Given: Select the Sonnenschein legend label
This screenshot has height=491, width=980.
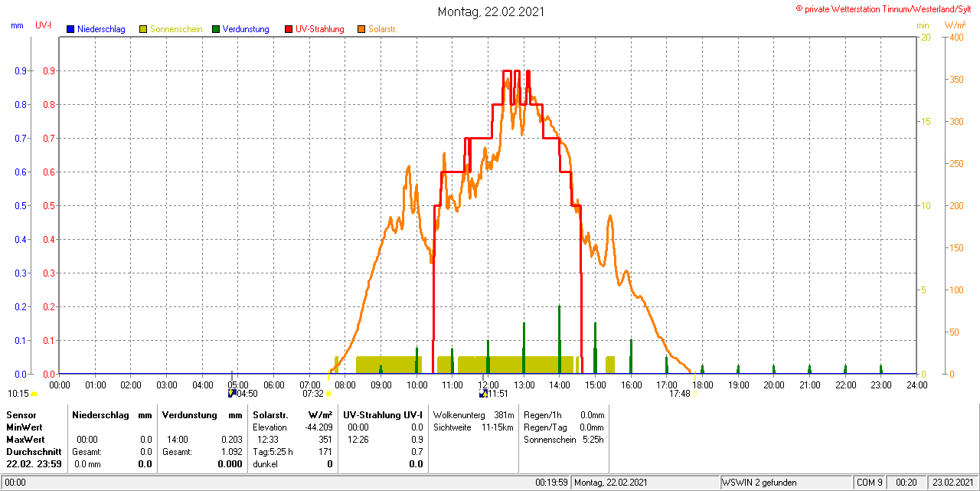Looking at the screenshot, I should click(x=176, y=29).
